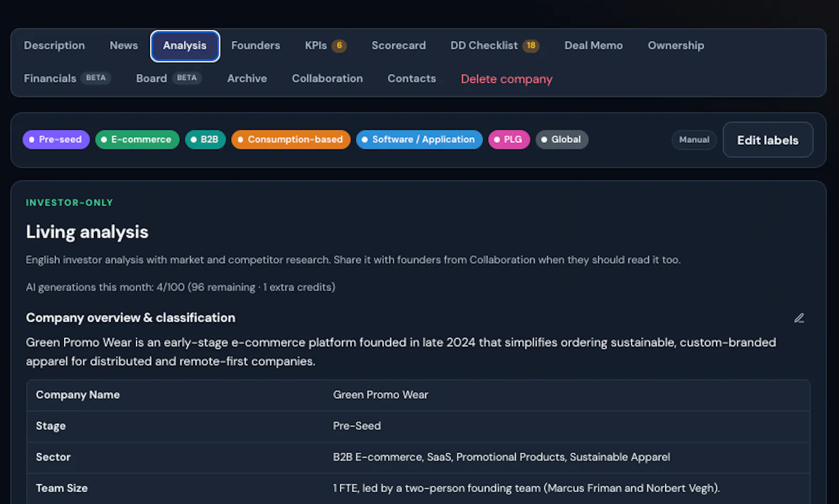Click the Pre-Seed table cell value
The image size is (839, 504).
point(357,426)
